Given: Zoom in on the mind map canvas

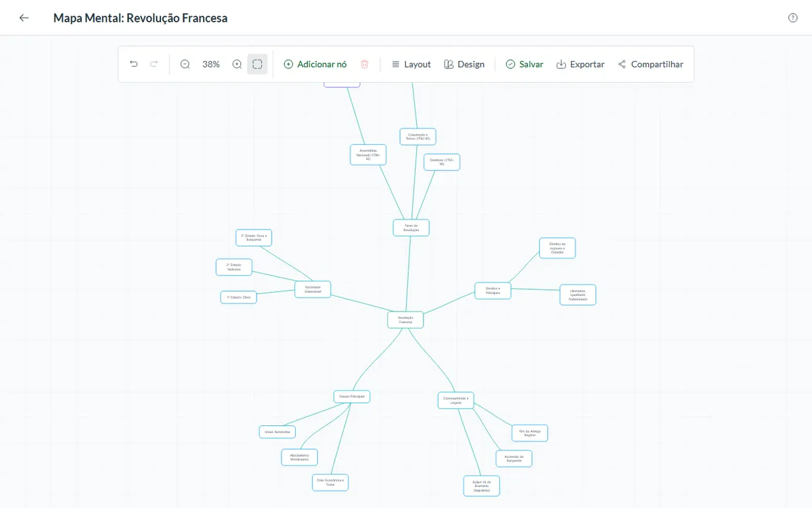Looking at the screenshot, I should 237,64.
